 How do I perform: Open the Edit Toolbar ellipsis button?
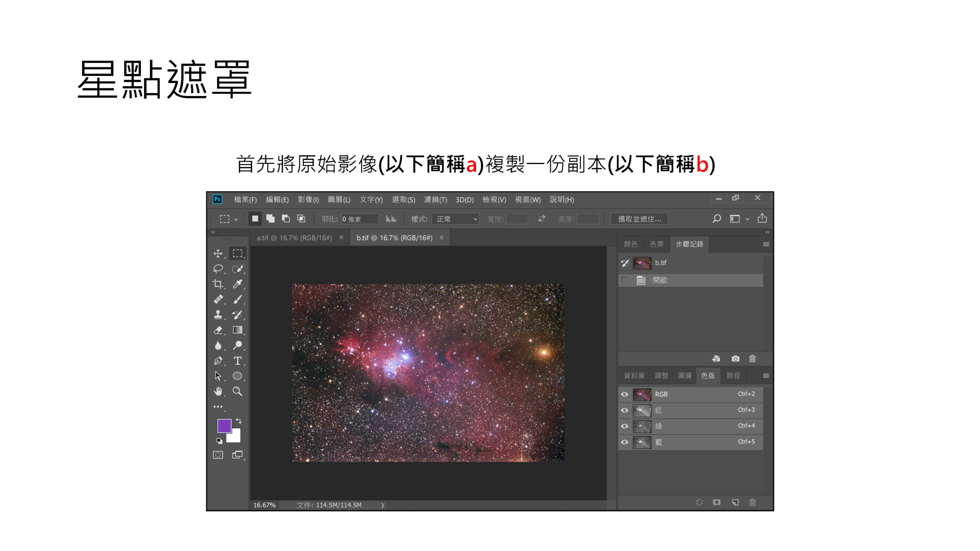(x=218, y=407)
